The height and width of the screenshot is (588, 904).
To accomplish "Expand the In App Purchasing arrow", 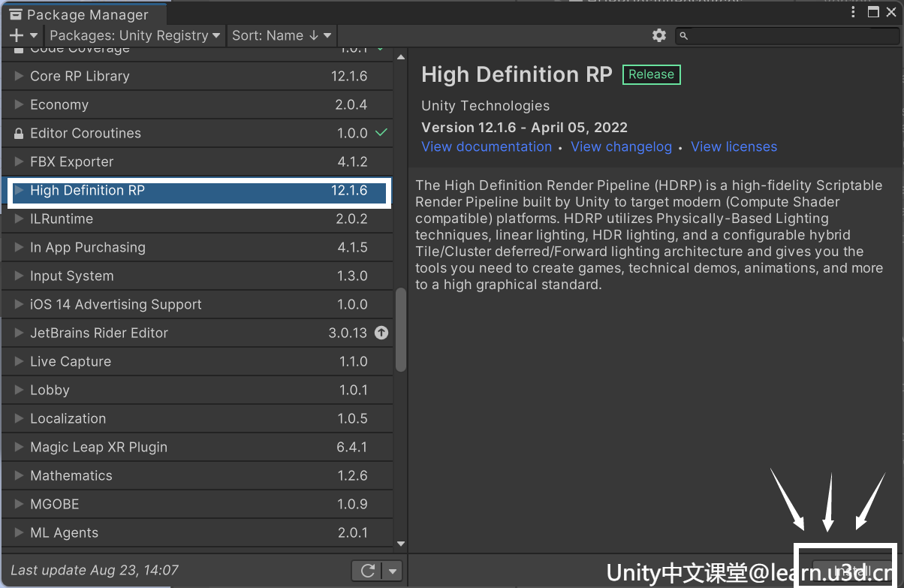I will (19, 247).
